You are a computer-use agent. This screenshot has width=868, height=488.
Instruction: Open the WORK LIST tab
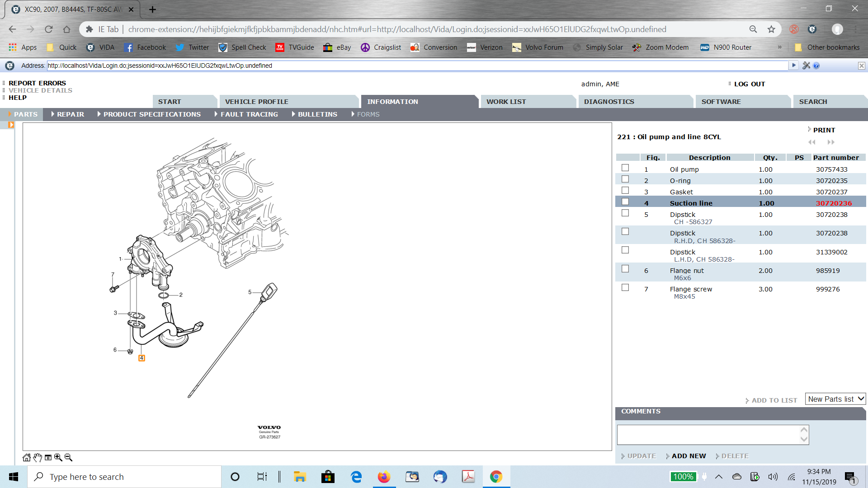[x=506, y=102]
